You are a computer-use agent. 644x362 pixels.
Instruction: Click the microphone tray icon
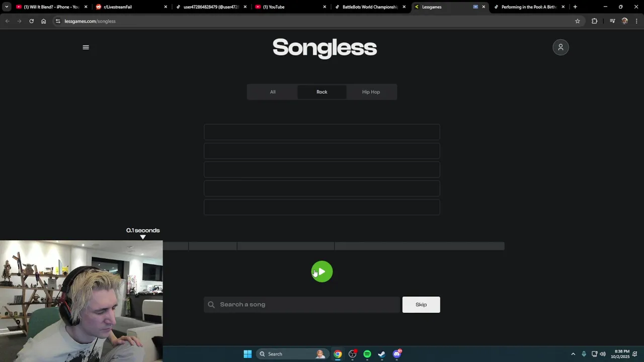584,354
